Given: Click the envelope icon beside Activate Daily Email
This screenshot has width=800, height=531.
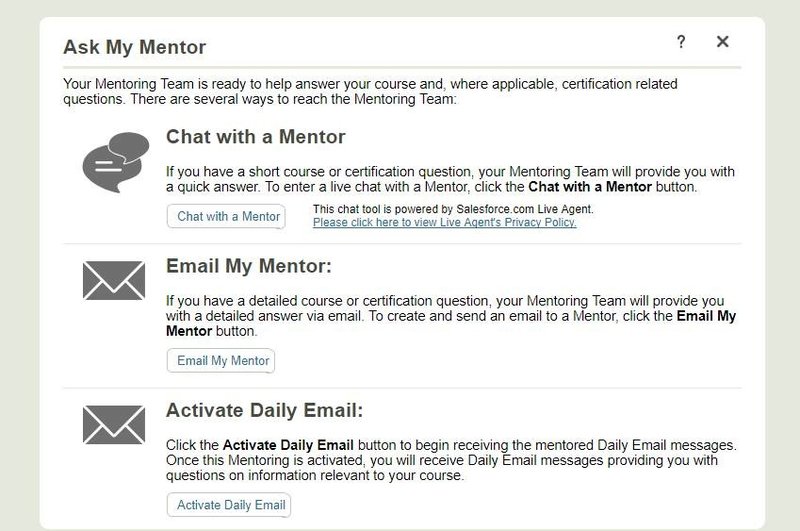Looking at the screenshot, I should point(114,424).
